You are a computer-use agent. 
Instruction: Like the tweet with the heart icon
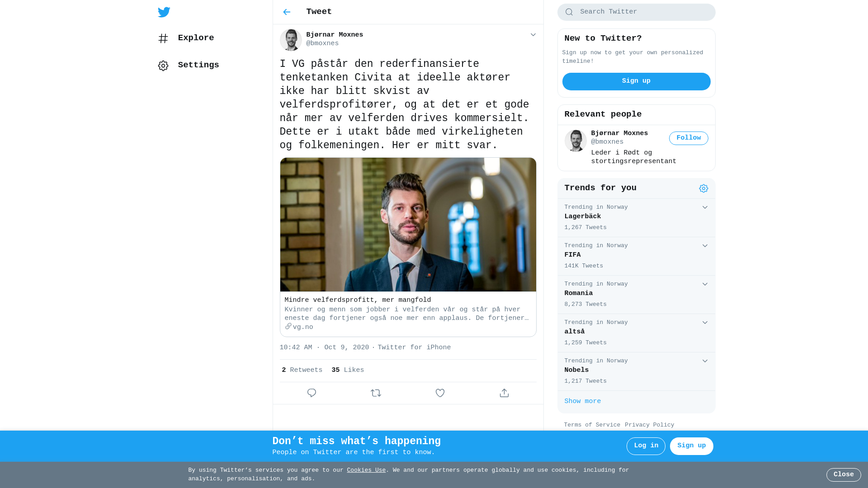[440, 393]
